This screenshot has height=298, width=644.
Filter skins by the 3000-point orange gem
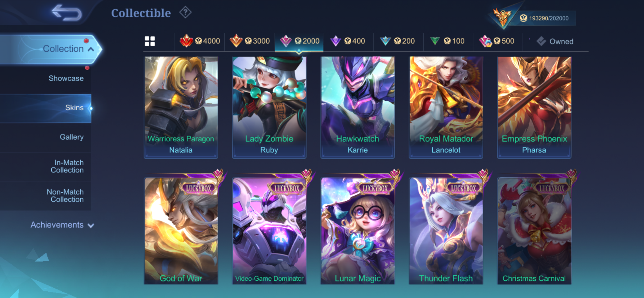[250, 41]
